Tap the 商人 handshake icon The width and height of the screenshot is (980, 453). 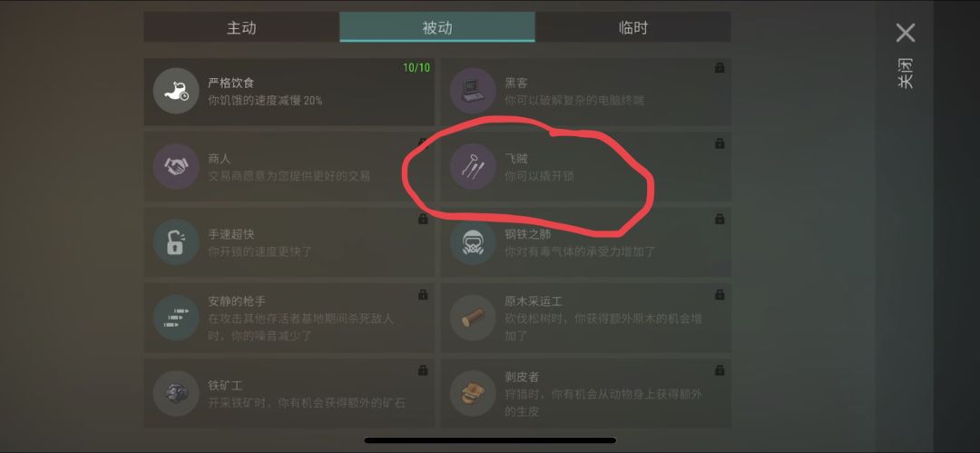coord(176,166)
